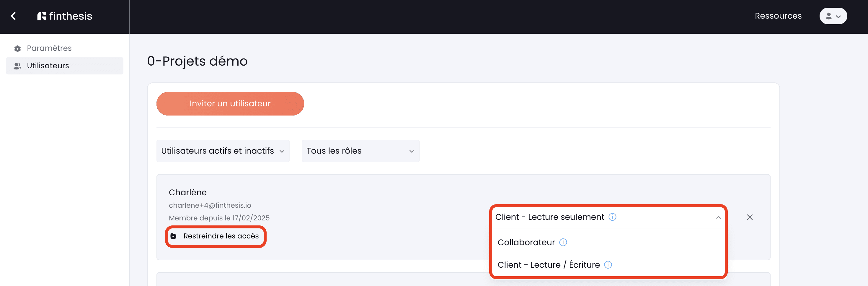Select the gear icon next to Paramètres
Screen dimensions: 868x286
tap(17, 48)
